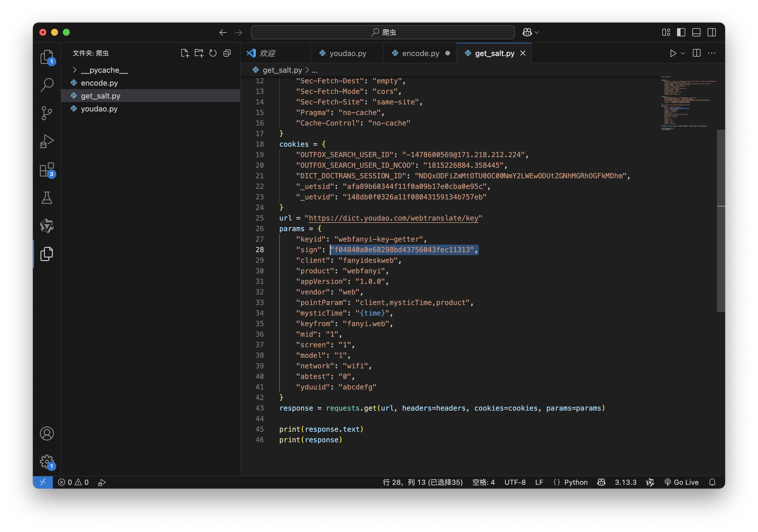
Task: Switch to the youdao.py tab
Action: tap(347, 53)
